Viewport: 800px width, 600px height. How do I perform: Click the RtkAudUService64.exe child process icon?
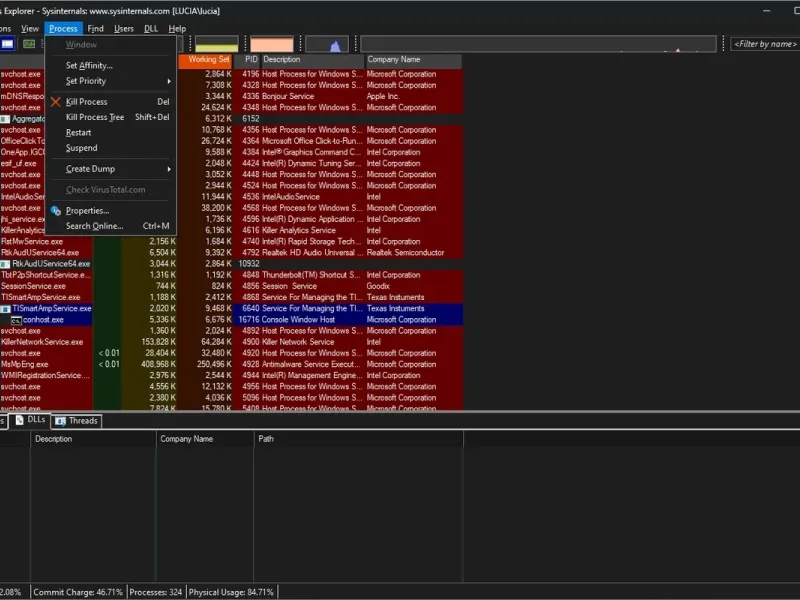pos(6,264)
